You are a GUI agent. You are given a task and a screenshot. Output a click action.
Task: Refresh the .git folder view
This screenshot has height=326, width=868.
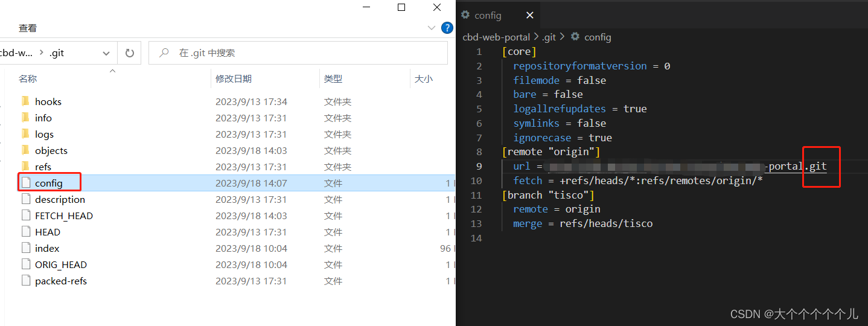point(129,53)
